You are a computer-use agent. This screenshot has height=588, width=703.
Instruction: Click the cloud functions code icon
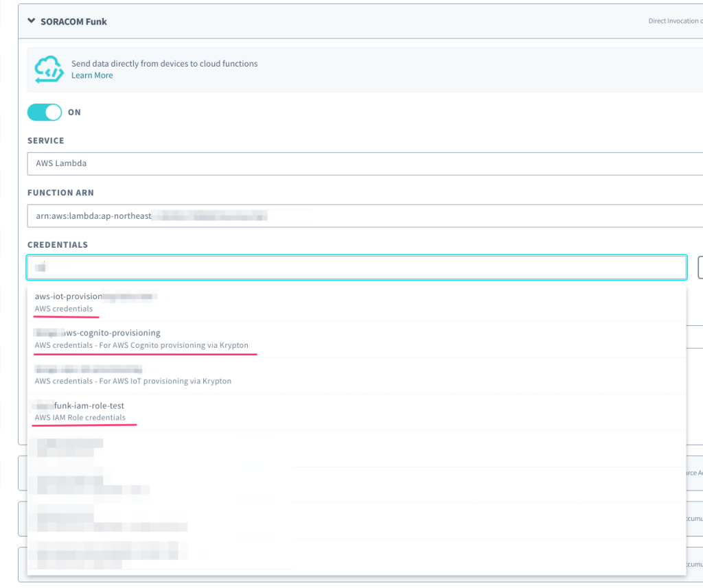[49, 69]
